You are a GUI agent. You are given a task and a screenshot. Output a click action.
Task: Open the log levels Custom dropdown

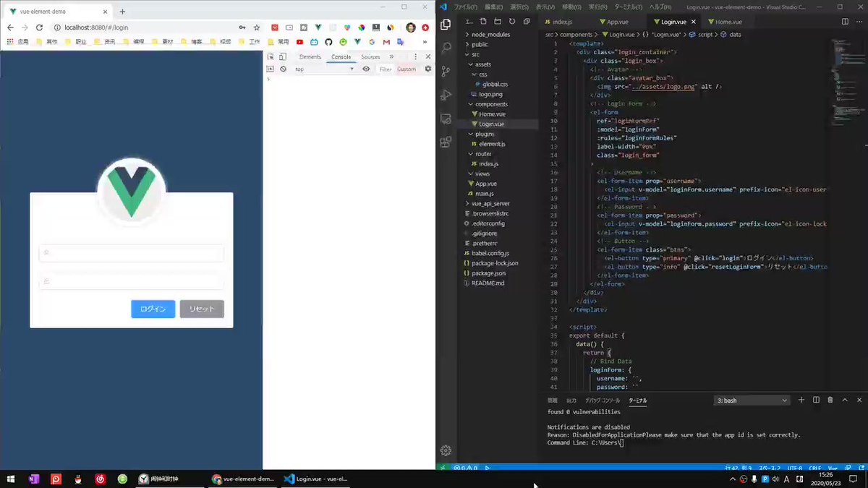coord(407,69)
